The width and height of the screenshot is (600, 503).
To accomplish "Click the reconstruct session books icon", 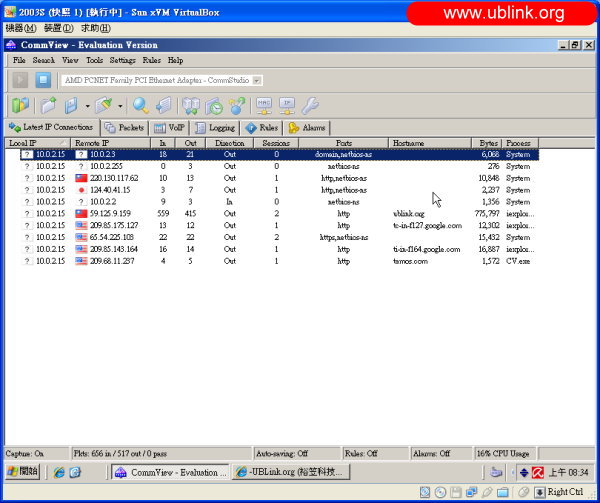I will pyautogui.click(x=191, y=106).
